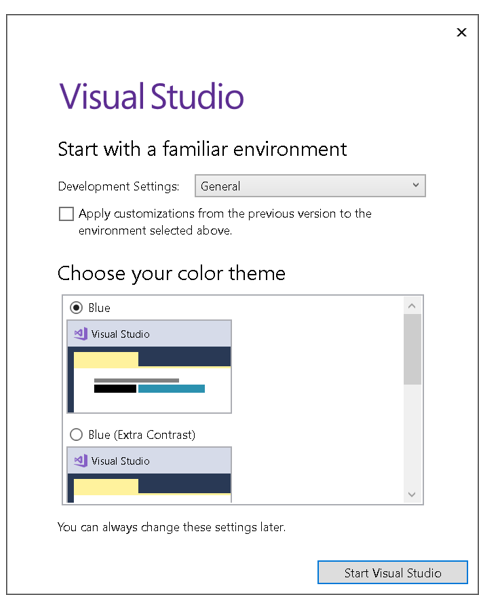
Task: Click the Start Visual Studio button
Action: pyautogui.click(x=393, y=572)
